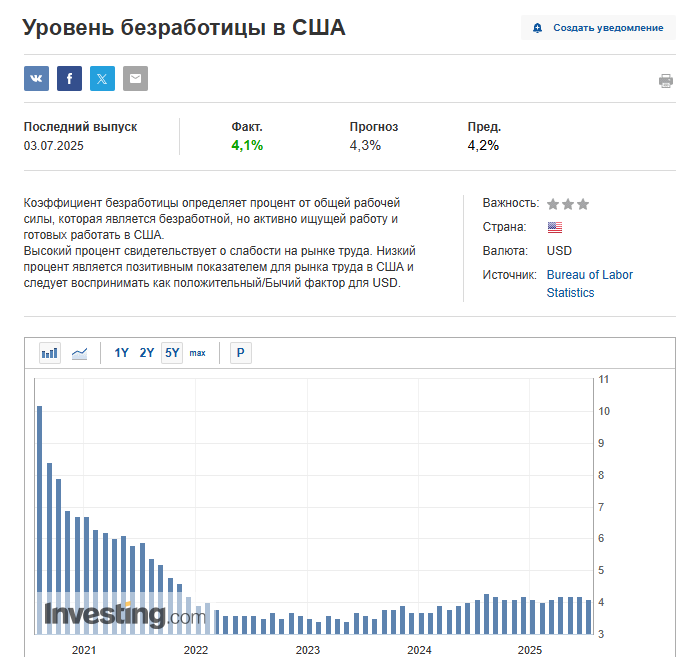Share on X (Twitter) icon

coord(102,78)
